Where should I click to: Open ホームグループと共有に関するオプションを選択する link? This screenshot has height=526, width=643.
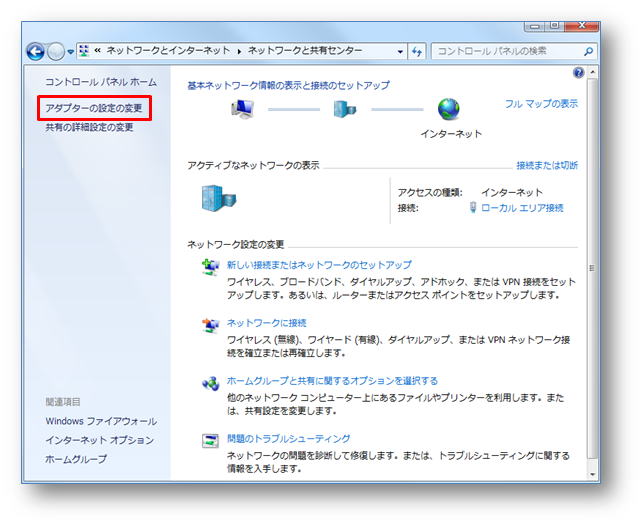(332, 381)
